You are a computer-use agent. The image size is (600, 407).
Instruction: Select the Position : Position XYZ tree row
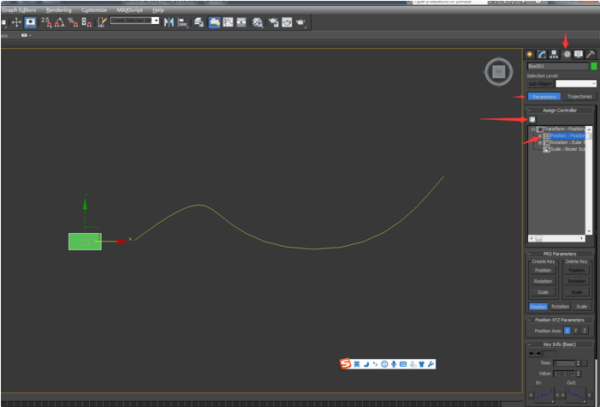point(564,136)
